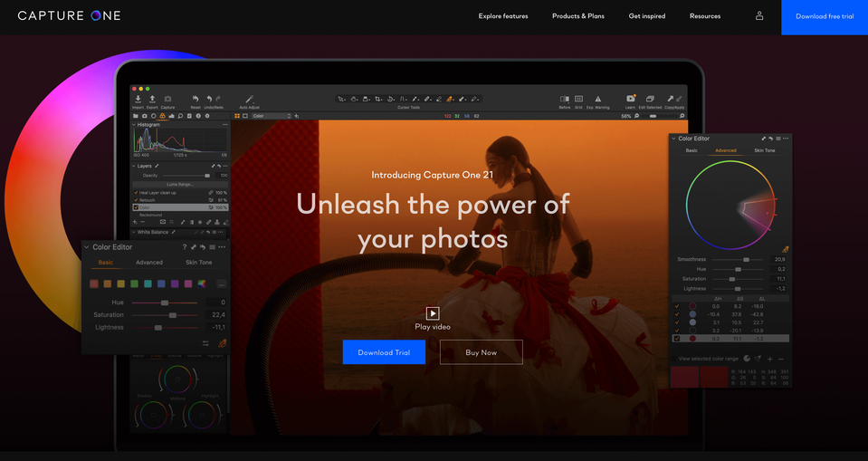Click the Saturation slider in Basic Color Editor

165,315
